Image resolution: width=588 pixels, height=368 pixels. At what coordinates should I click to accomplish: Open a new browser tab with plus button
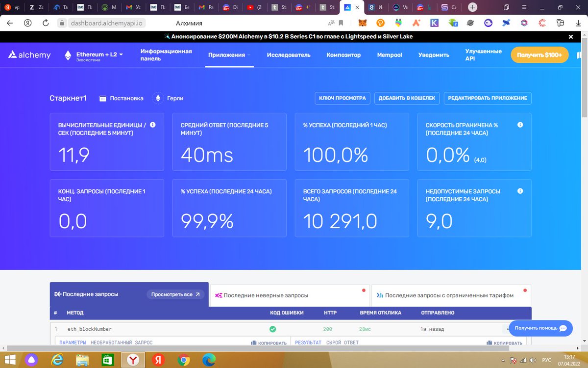473,7
